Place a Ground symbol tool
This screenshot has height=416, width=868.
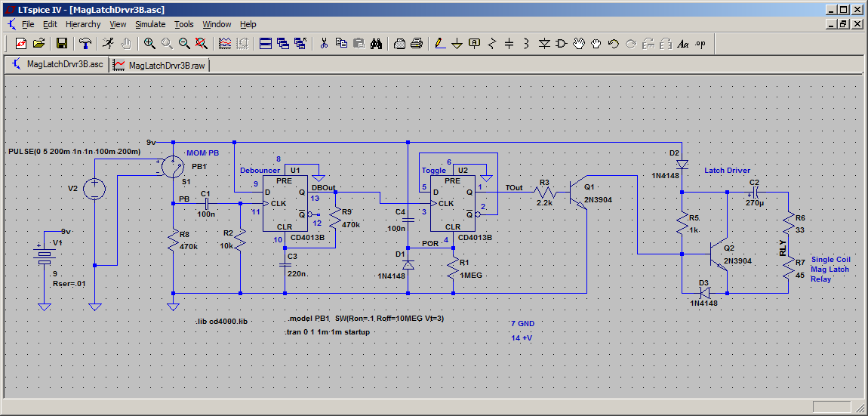tap(457, 43)
